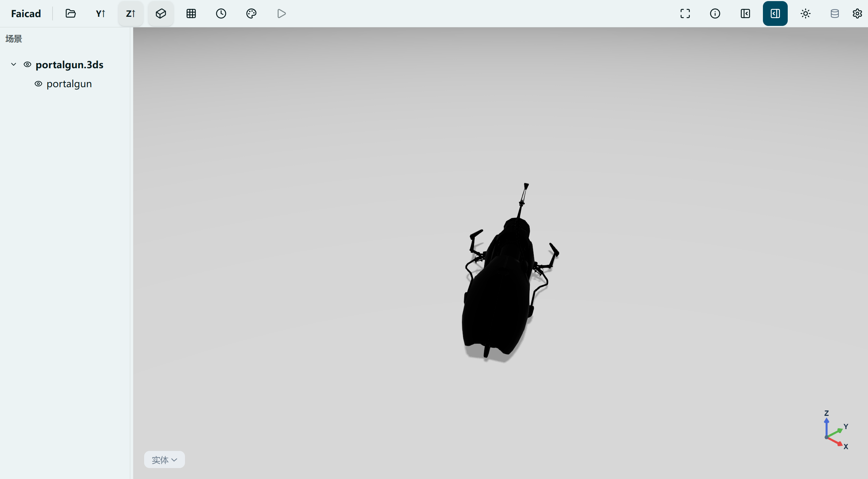The image size is (868, 479).
Task: Select the portalgun child item
Action: coord(69,84)
